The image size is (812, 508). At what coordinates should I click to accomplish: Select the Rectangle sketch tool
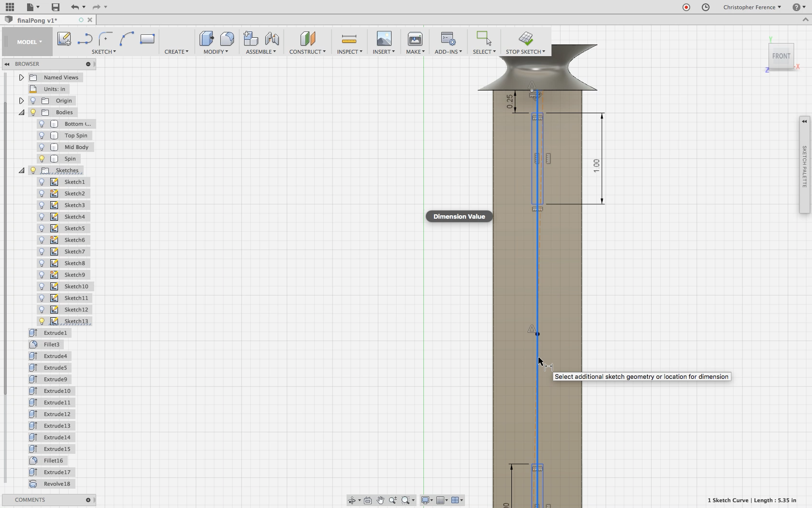(147, 39)
